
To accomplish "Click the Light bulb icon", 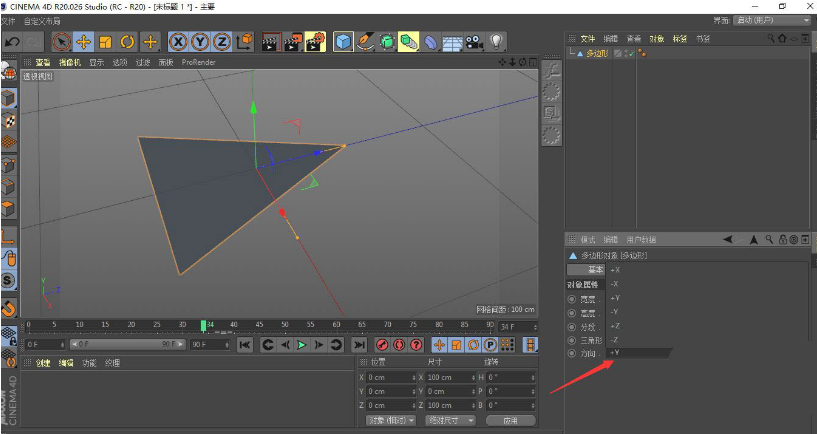I will click(x=497, y=41).
